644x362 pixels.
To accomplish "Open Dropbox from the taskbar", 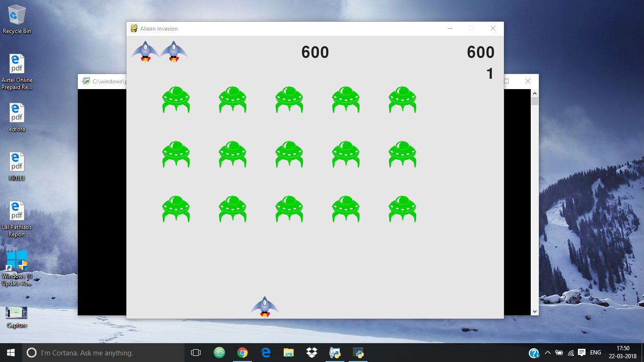I will 311,353.
